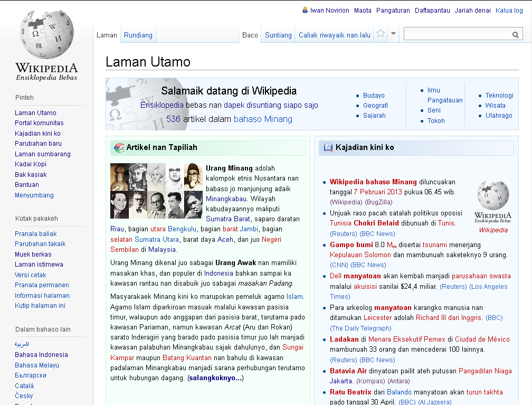Click the small Wikipedia logo thumbnail in news
The height and width of the screenshot is (405, 532).
tap(493, 202)
